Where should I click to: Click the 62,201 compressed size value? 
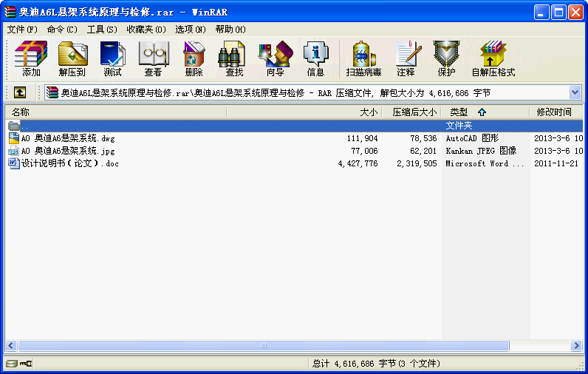(423, 151)
